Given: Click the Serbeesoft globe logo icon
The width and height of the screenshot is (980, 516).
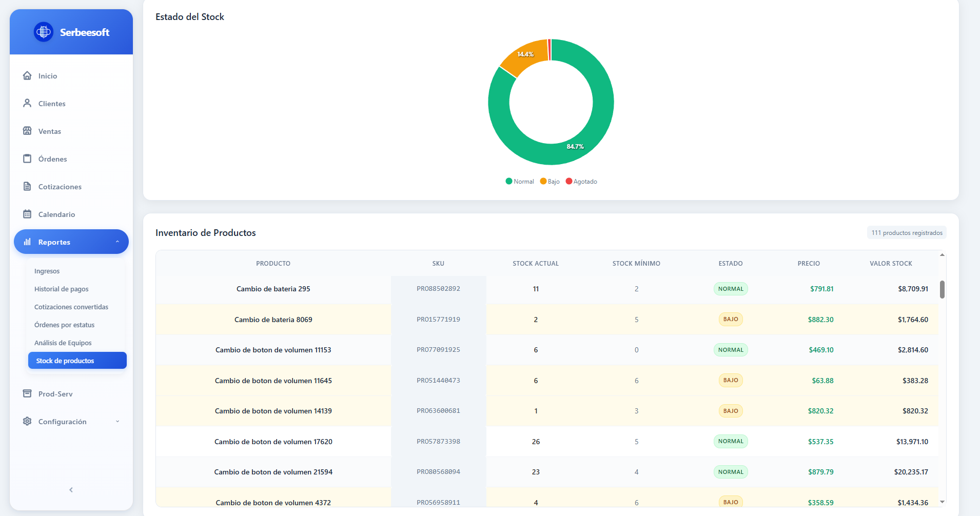Looking at the screenshot, I should point(44,32).
